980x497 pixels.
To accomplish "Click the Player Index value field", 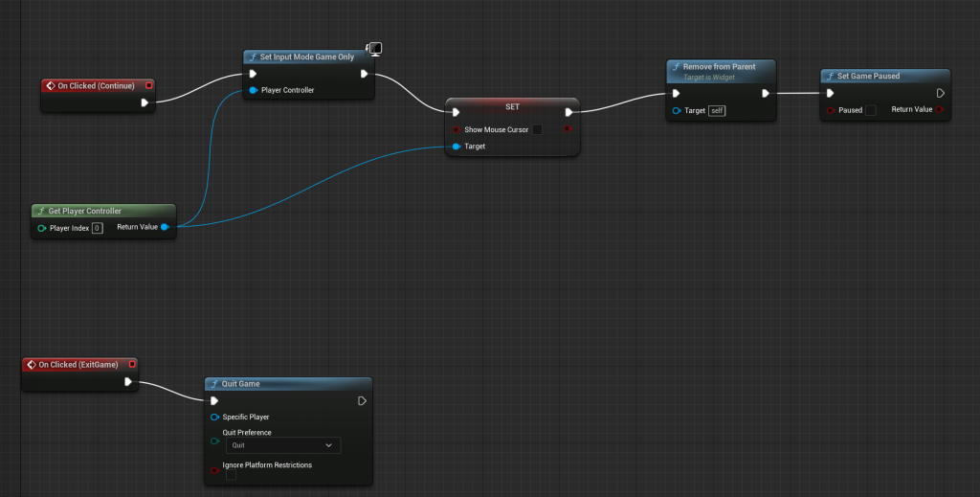I will [98, 228].
